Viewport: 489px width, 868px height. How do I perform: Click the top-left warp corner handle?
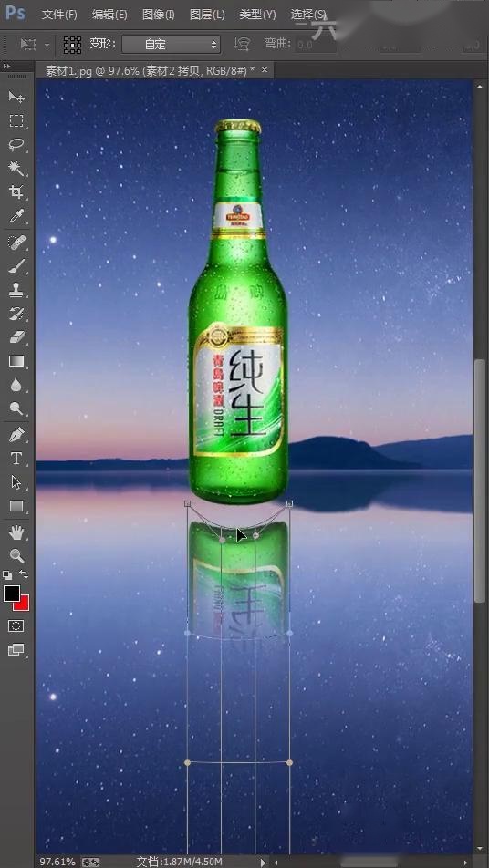tap(187, 503)
